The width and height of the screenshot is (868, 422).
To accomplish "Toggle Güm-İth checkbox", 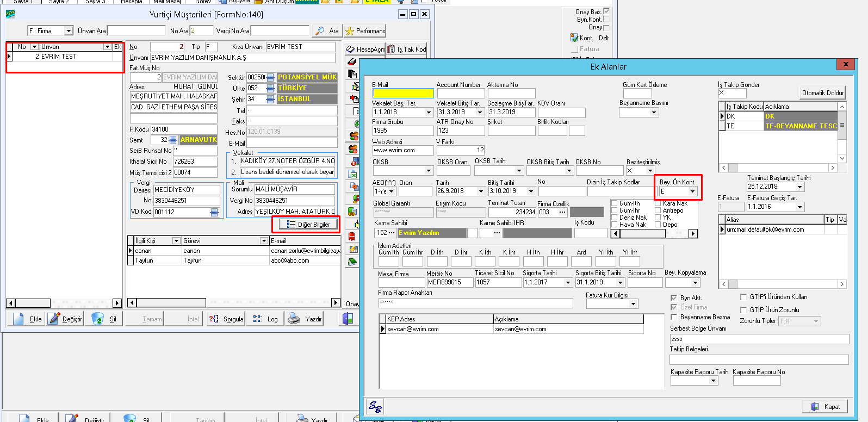I will tap(615, 203).
